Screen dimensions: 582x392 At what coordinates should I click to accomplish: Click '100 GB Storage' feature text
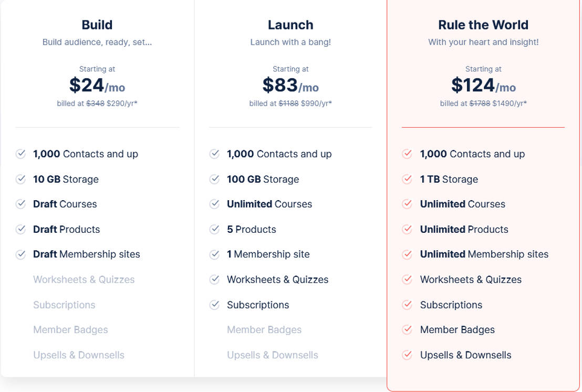pyautogui.click(x=263, y=179)
